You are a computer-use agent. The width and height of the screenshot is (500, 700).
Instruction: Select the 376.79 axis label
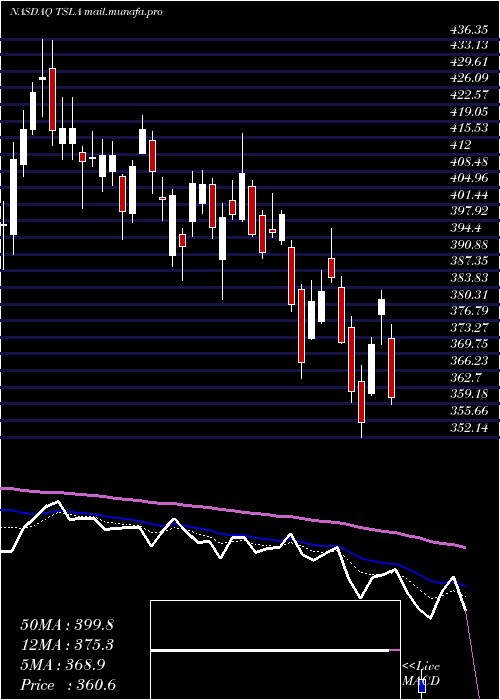coord(469,311)
